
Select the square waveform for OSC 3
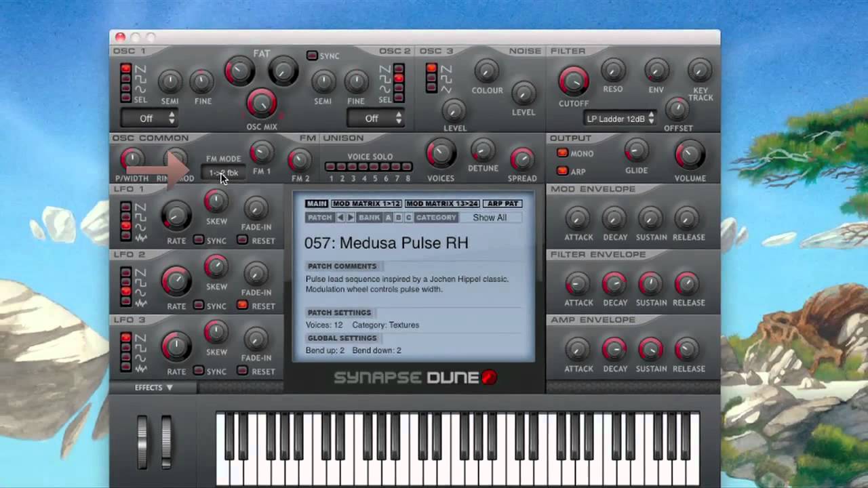432,79
